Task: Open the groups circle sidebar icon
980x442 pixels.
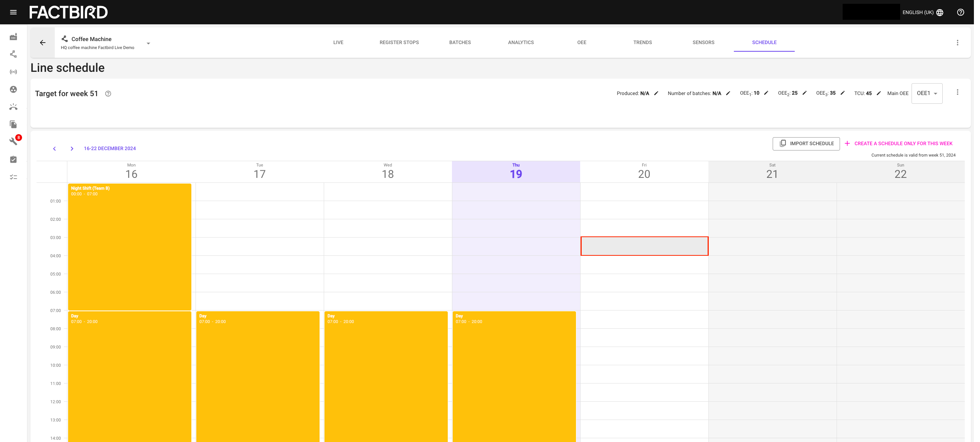Action: (13, 89)
